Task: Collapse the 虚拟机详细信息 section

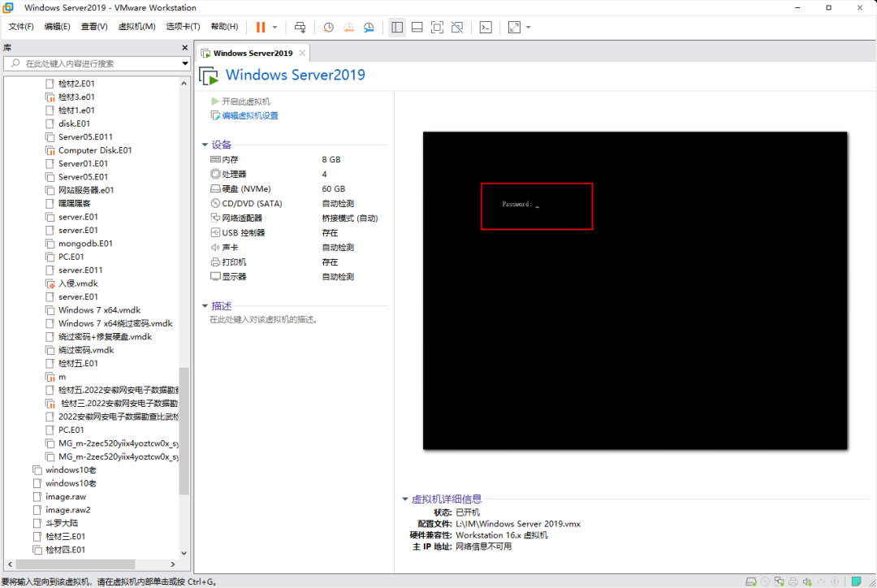Action: pyautogui.click(x=405, y=499)
